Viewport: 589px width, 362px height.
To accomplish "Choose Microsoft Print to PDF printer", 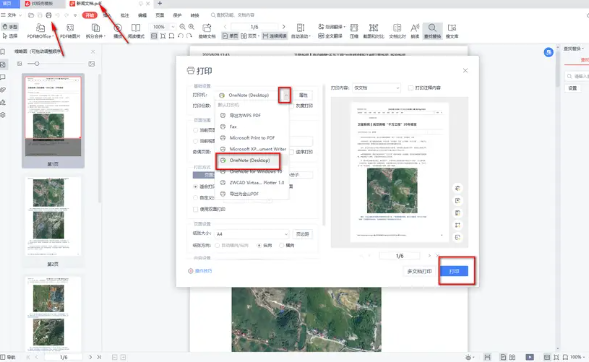I will pyautogui.click(x=252, y=138).
